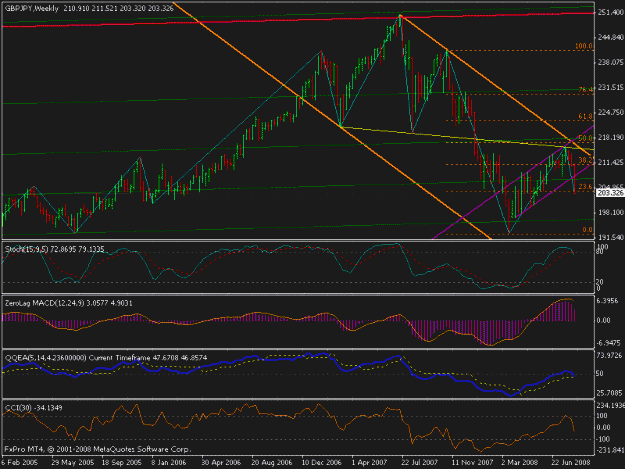Select the Fibonacci 0.0 level label
This screenshot has height=469, width=625.
pos(588,230)
